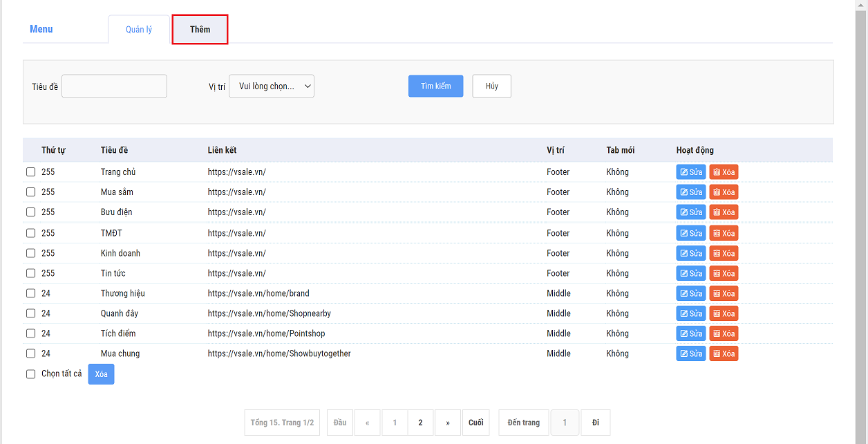This screenshot has height=444, width=868.
Task: Delete the TMĐT menu entry
Action: (724, 233)
